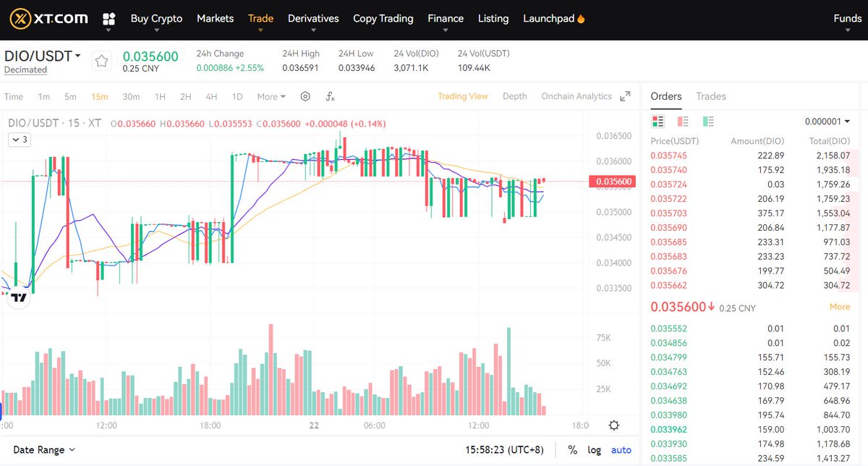The width and height of the screenshot is (868, 466).
Task: Click the down arrow beside price 0.035600
Action: (712, 307)
